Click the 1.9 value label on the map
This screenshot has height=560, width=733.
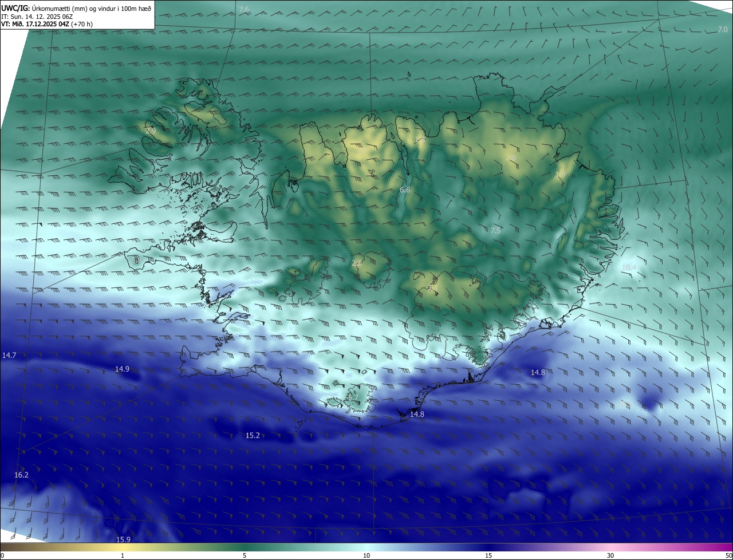560,174
